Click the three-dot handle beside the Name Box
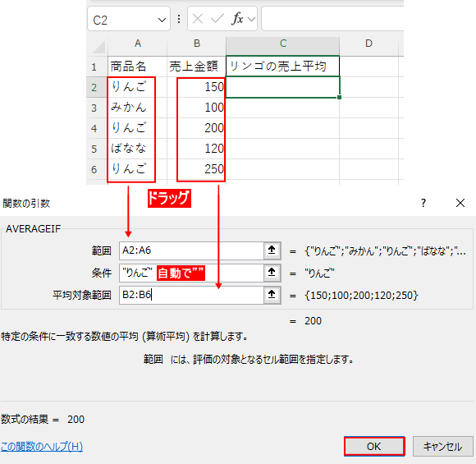Screen dimensions: 476x464 point(179,19)
